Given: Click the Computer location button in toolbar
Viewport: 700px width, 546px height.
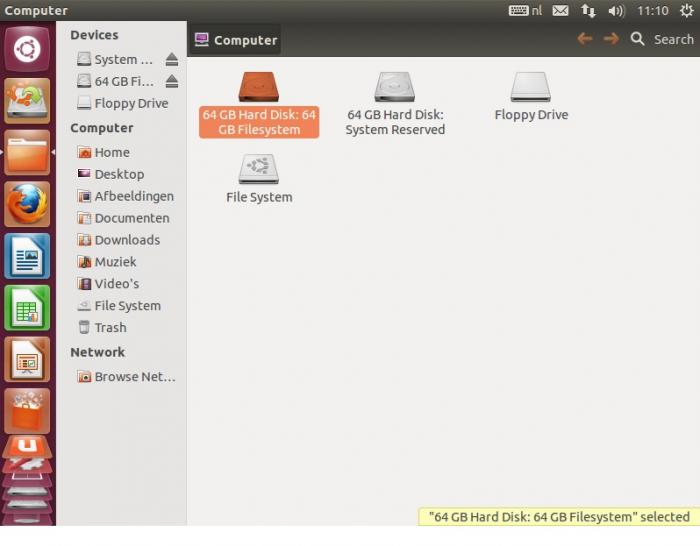Looking at the screenshot, I should tap(235, 40).
